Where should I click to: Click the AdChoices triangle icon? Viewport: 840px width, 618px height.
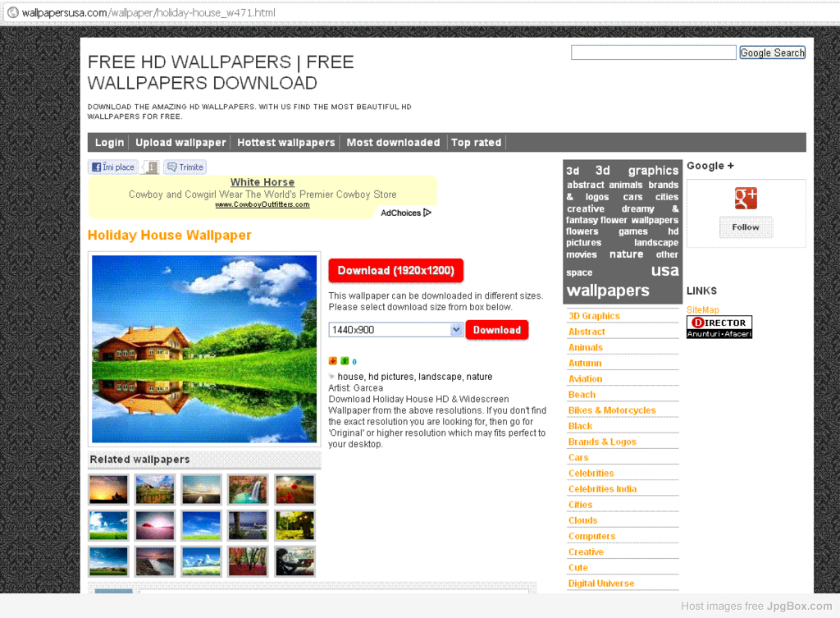coord(427,213)
